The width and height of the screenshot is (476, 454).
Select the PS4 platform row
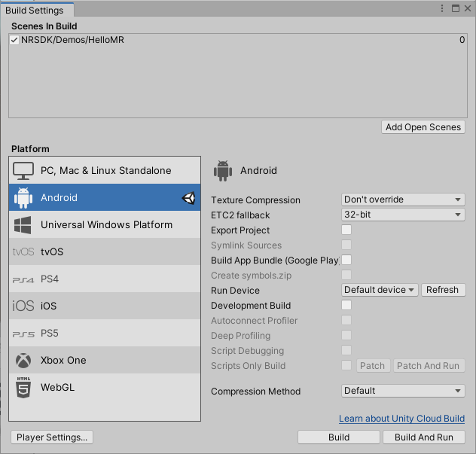[x=105, y=279]
